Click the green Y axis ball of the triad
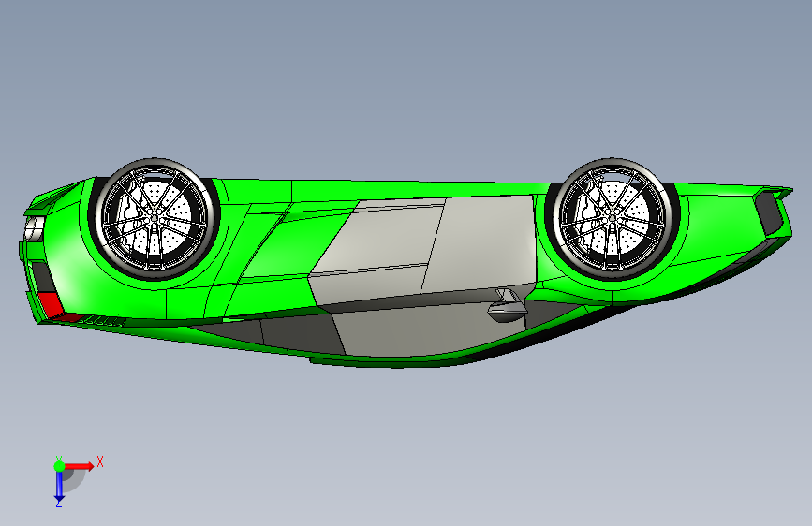Viewport: 812px width, 526px height. coord(60,466)
